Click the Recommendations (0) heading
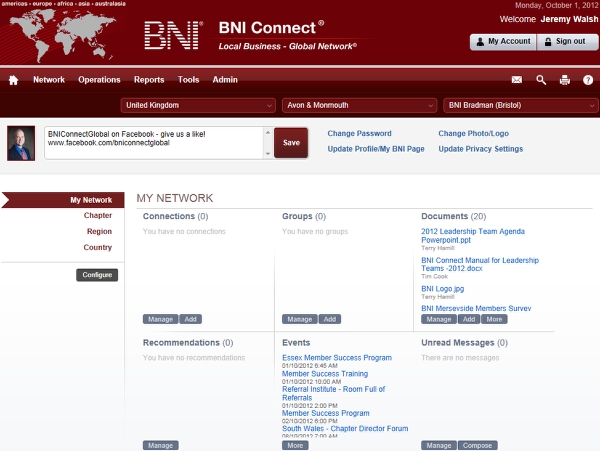Image resolution: width=600 pixels, height=451 pixels. pos(188,342)
